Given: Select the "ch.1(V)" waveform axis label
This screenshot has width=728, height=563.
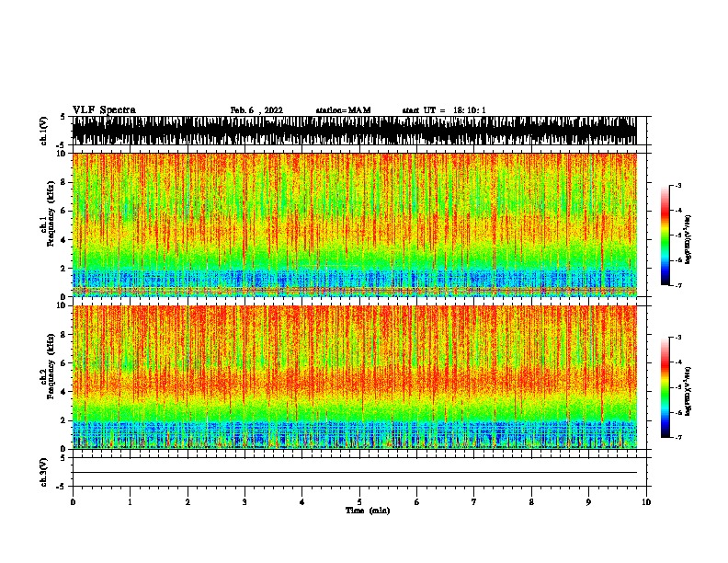Looking at the screenshot, I should (x=44, y=131).
